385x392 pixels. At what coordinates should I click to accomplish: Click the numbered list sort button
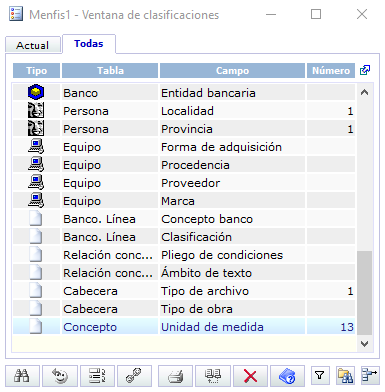coord(97,376)
